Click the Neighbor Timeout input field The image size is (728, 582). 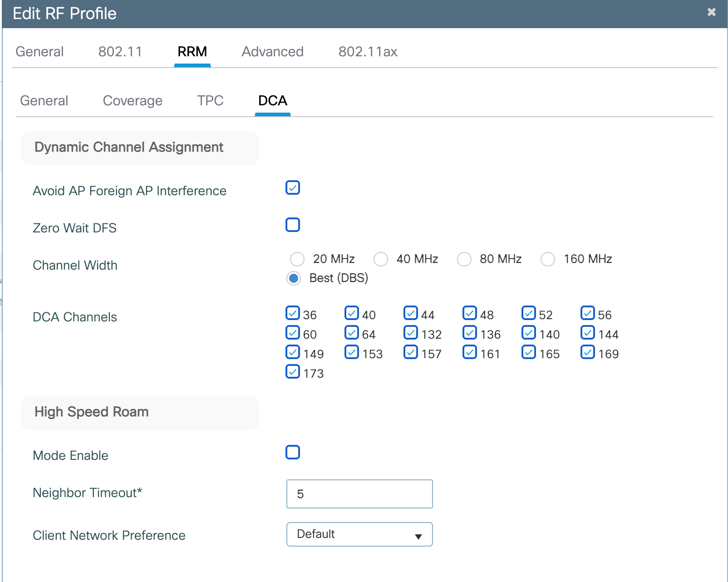359,494
